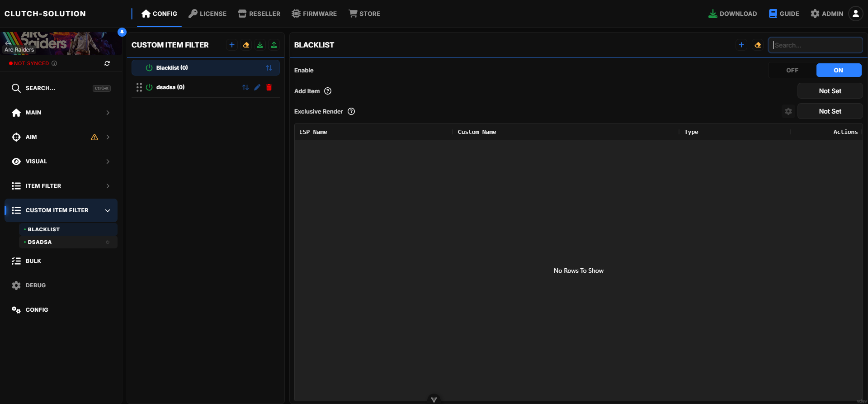Screen dimensions: 868x404
Task: Expand the VISUAL sidebar section
Action: (x=61, y=162)
